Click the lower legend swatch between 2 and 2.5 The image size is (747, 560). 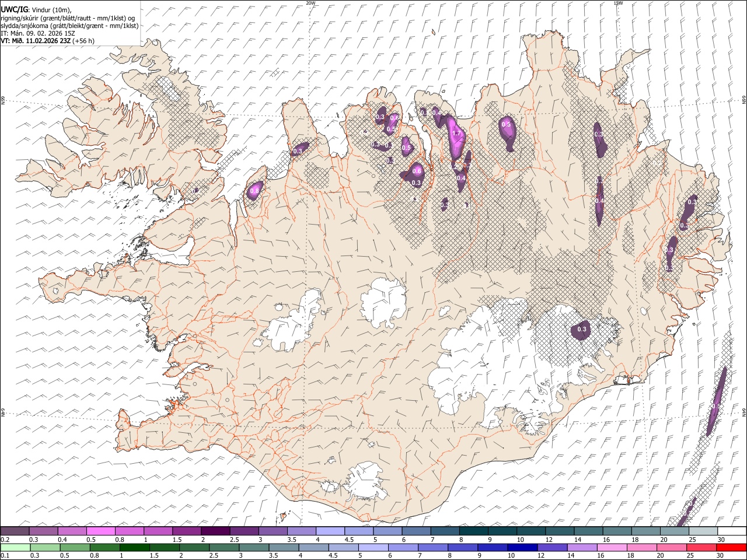point(194,547)
